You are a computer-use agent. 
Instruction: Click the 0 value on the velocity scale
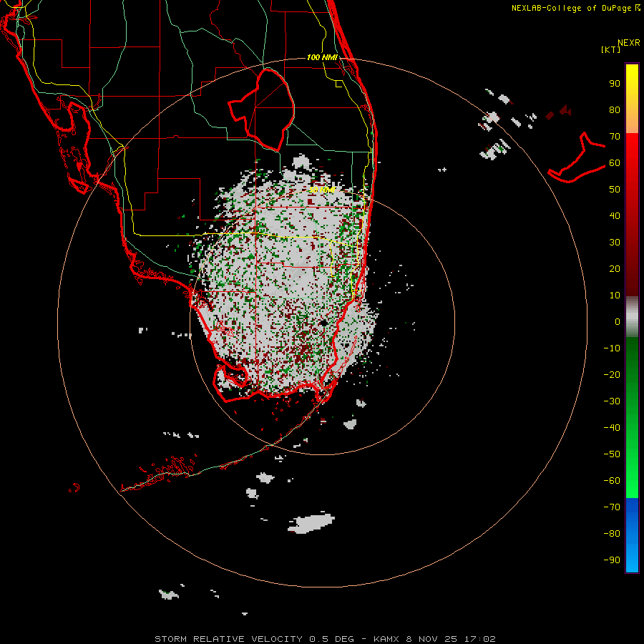point(618,322)
